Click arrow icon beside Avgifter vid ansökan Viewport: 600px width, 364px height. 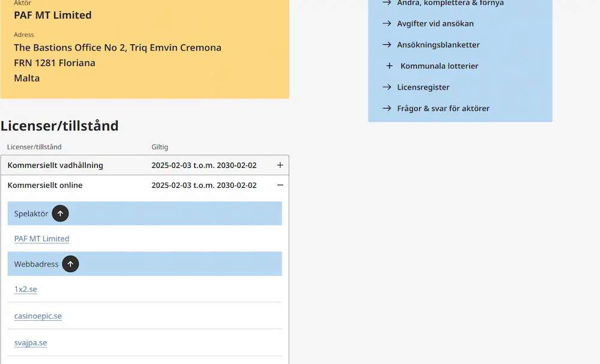[x=387, y=23]
